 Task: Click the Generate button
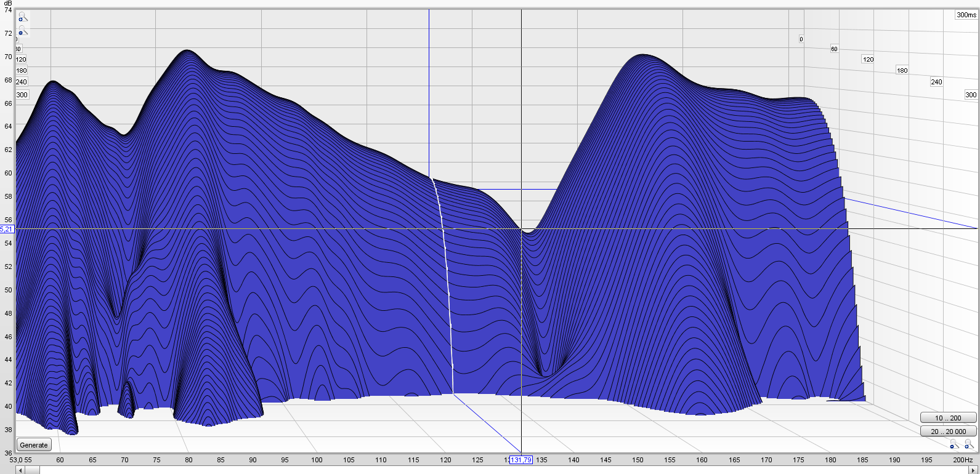click(34, 445)
